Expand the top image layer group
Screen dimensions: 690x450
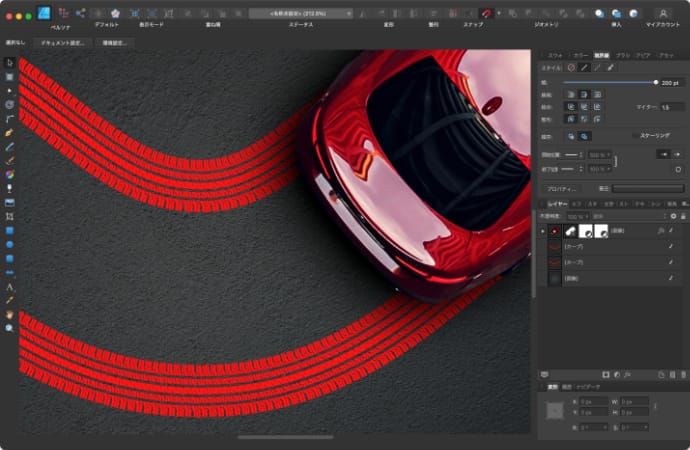tap(543, 231)
